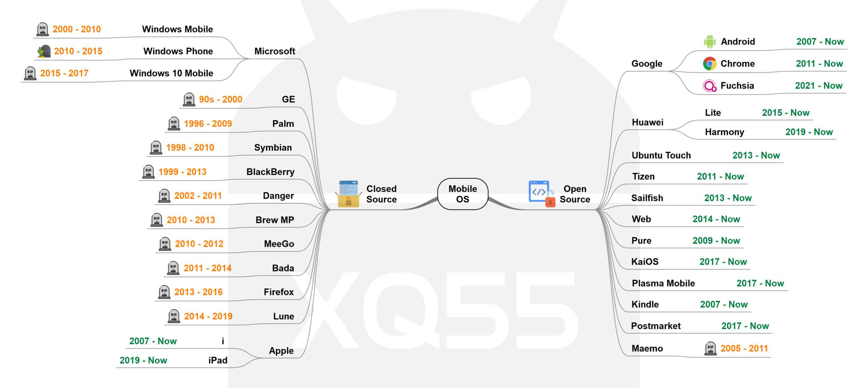Click the iPad 2019 - Now date text

tap(143, 360)
